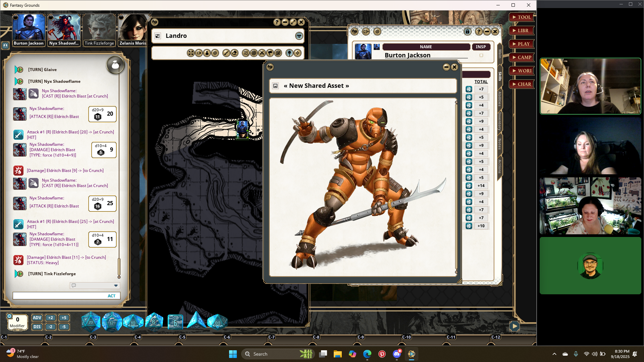Click the flag icon in map toolbar

pos(270,53)
